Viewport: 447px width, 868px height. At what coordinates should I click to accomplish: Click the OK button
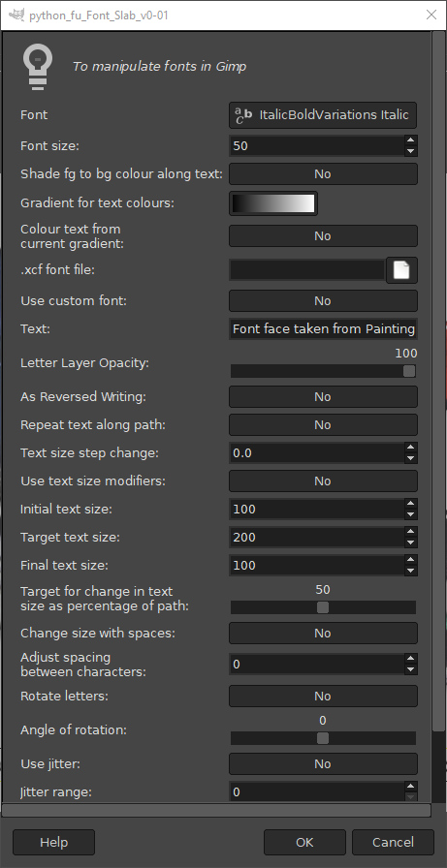coord(304,842)
